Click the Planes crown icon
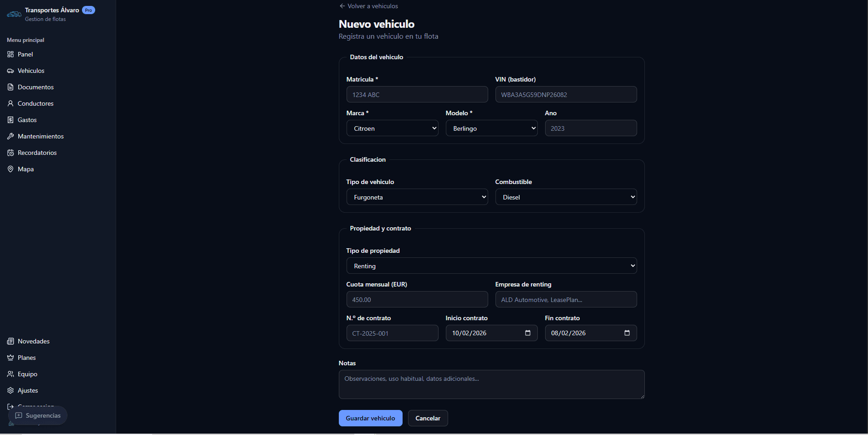Image resolution: width=868 pixels, height=435 pixels. coord(10,358)
